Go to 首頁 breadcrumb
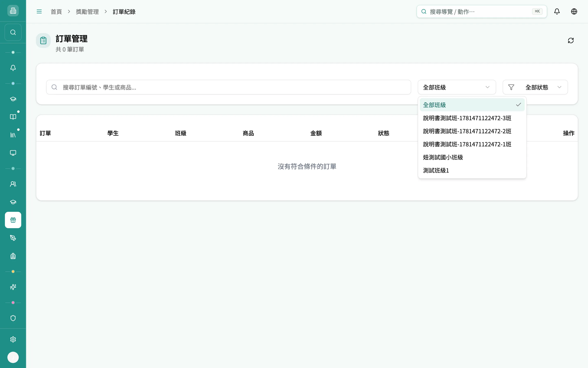Viewport: 588px width, 368px height. [56, 12]
